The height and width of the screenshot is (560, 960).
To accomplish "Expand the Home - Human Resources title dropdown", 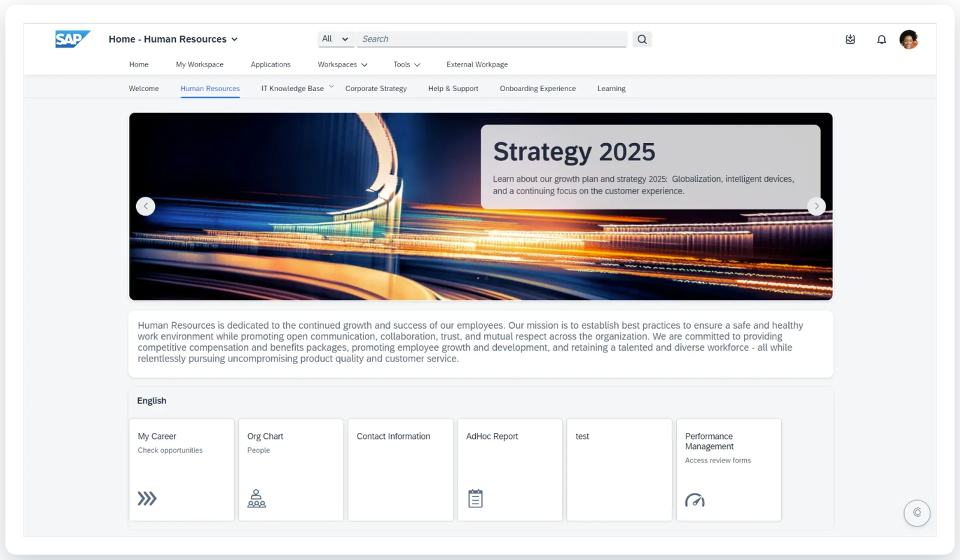I will (235, 40).
